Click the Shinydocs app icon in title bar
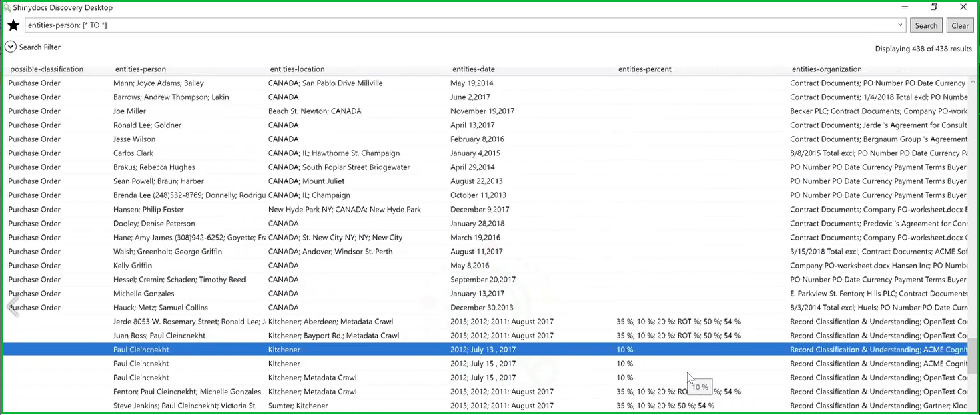The width and height of the screenshot is (980, 415). [x=7, y=8]
